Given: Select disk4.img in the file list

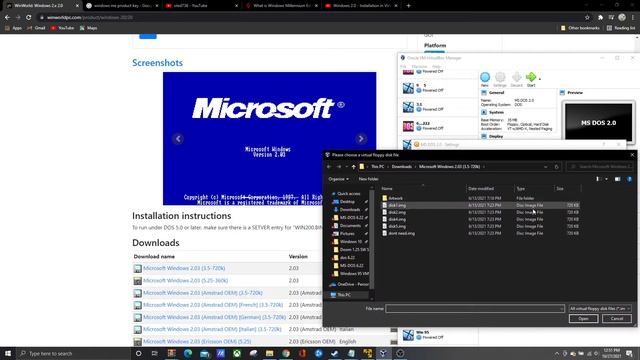Looking at the screenshot, I should click(x=480, y=219).
